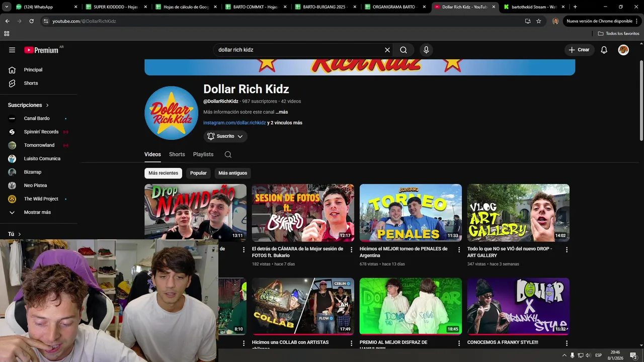Expand the Tú section
This screenshot has width=644, height=362.
tap(15, 234)
